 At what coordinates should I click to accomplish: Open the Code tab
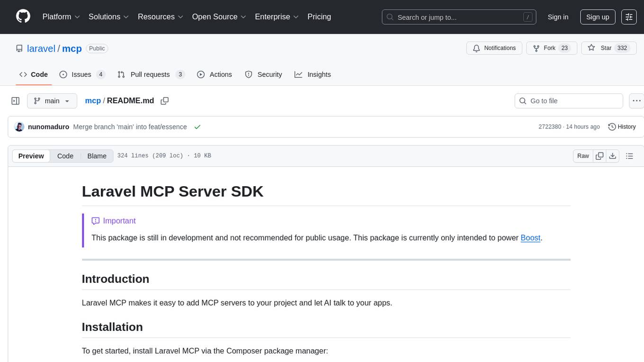tap(33, 74)
